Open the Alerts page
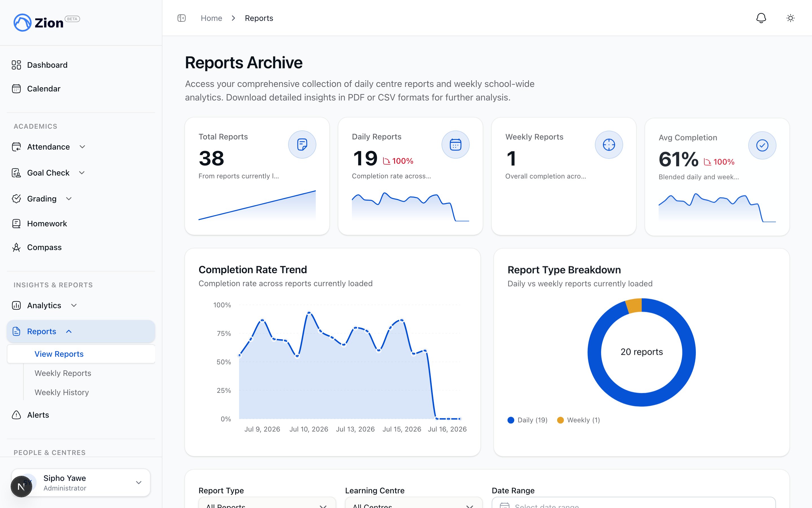Screen dimensions: 812x508 (x=81, y=415)
